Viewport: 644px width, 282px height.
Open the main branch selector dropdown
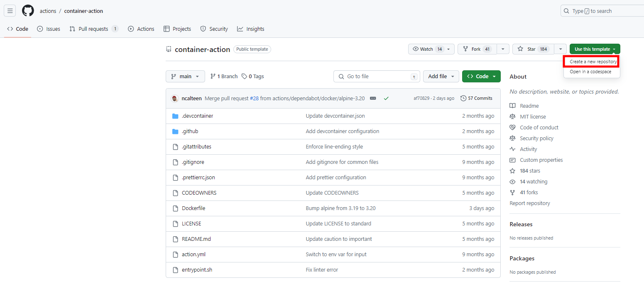(185, 77)
